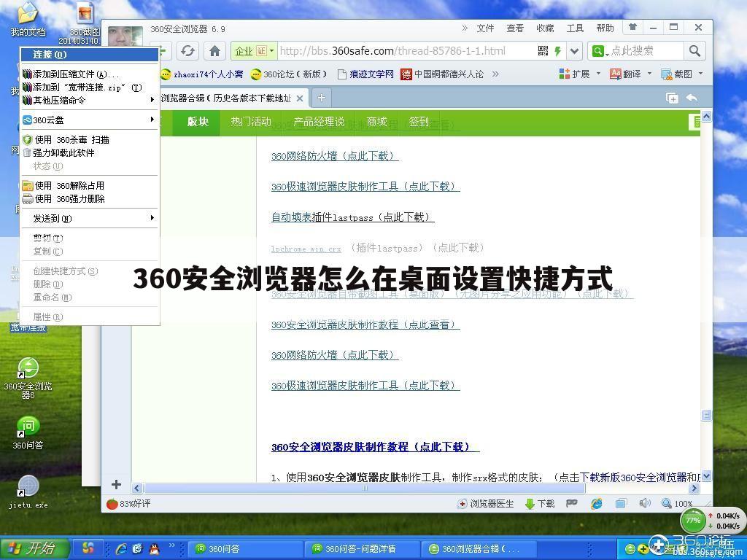
Task: Click the 自动填表插件lastpass download link
Action: coord(352,217)
